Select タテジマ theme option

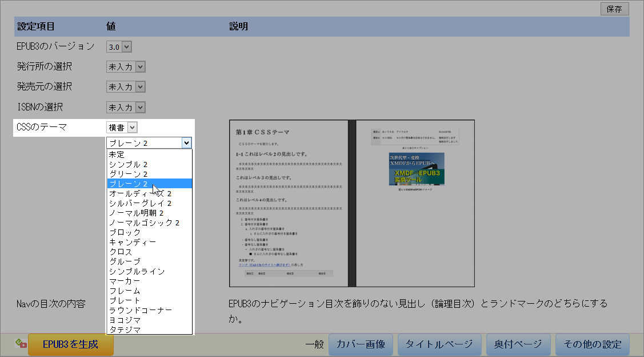tap(149, 330)
